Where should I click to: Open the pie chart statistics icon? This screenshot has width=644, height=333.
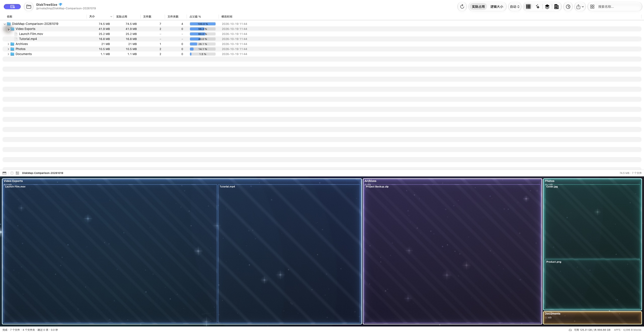click(568, 7)
